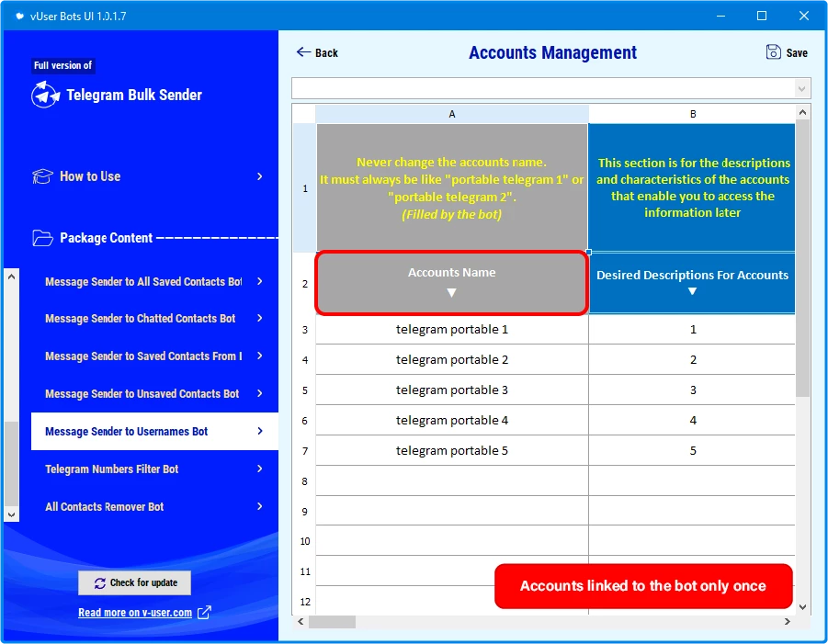Select row 7 header
828x644 pixels.
coord(304,451)
